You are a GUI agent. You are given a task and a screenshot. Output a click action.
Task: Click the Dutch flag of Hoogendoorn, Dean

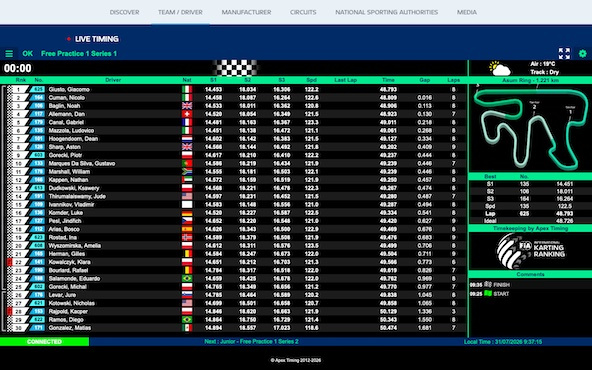click(187, 139)
